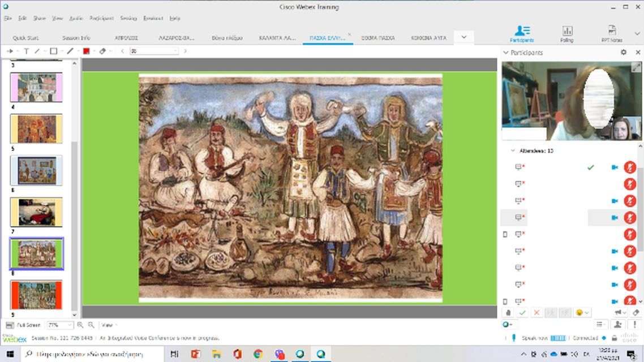This screenshot has height=362, width=644.
Task: Open the View dropdown below the slides
Action: click(109, 325)
